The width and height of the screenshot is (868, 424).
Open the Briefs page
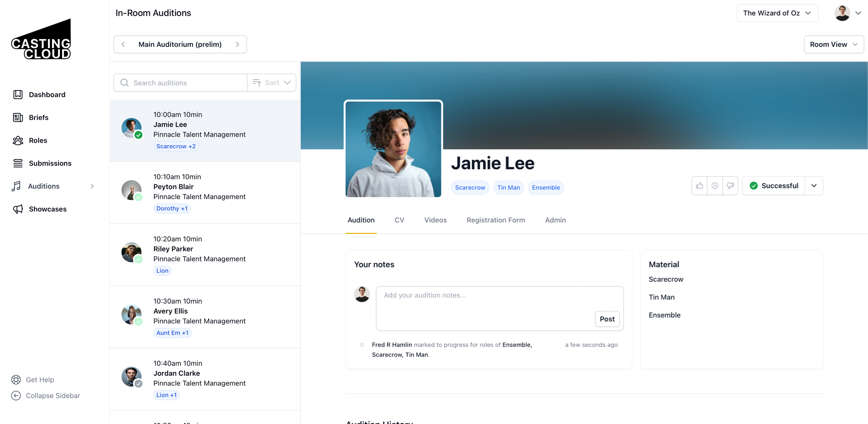coord(38,117)
